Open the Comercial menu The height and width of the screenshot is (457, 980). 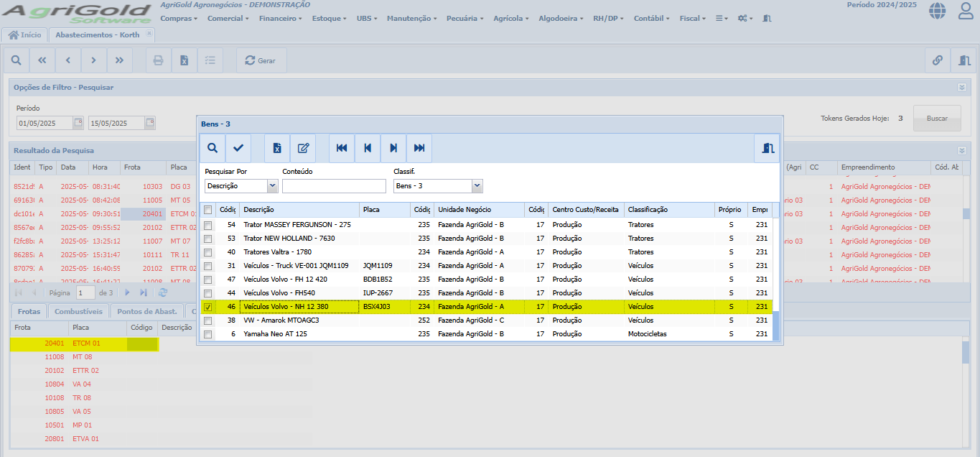pyautogui.click(x=228, y=19)
